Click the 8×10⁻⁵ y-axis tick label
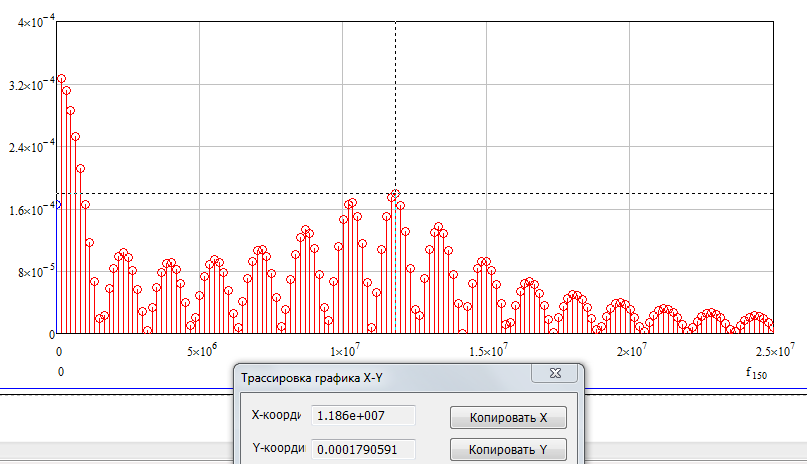 click(36, 272)
